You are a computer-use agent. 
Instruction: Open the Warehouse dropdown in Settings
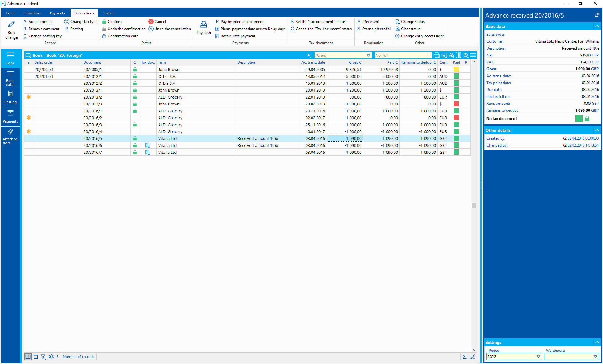point(595,356)
